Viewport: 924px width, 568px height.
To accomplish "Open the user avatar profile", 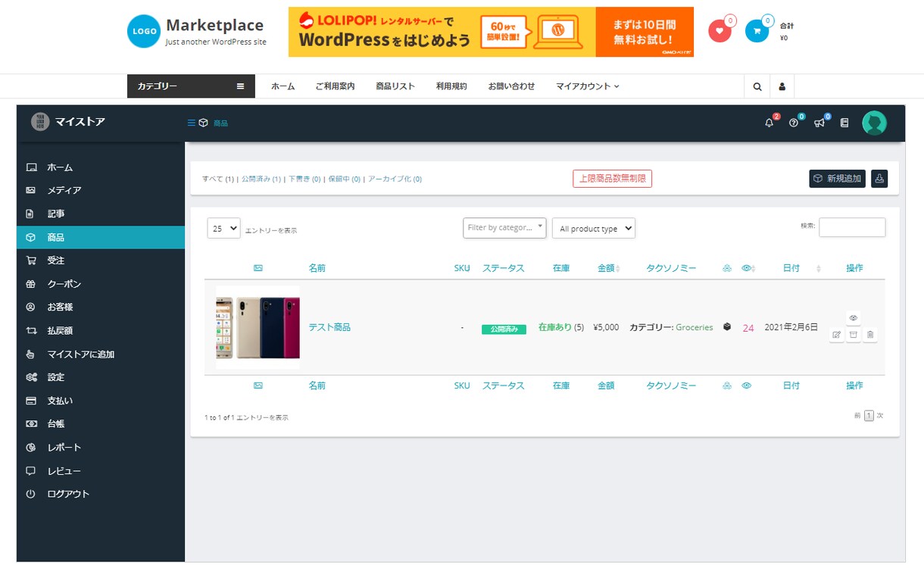I will pos(874,123).
